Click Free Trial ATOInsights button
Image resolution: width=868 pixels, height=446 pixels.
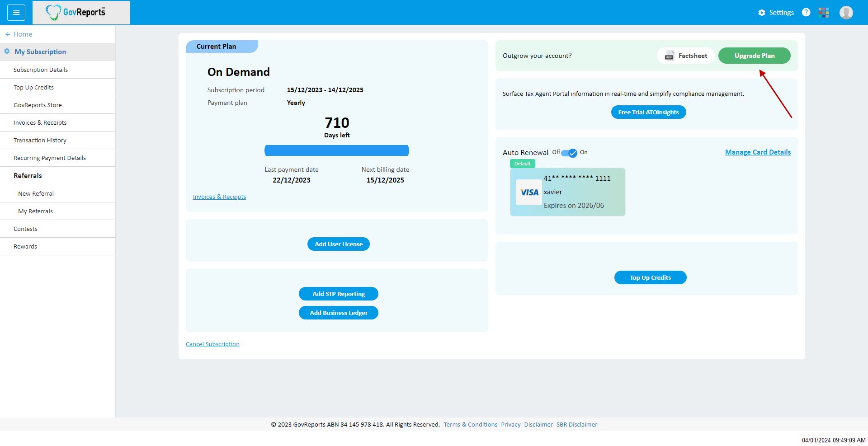click(648, 113)
